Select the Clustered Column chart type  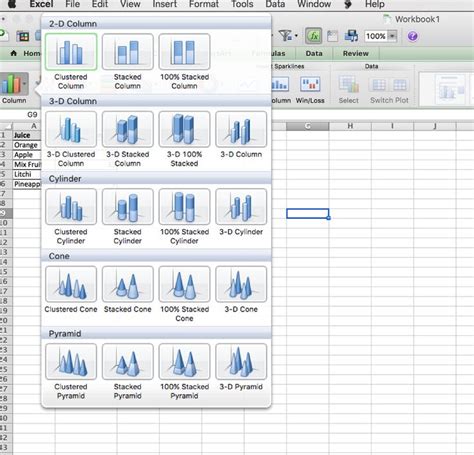click(x=71, y=52)
